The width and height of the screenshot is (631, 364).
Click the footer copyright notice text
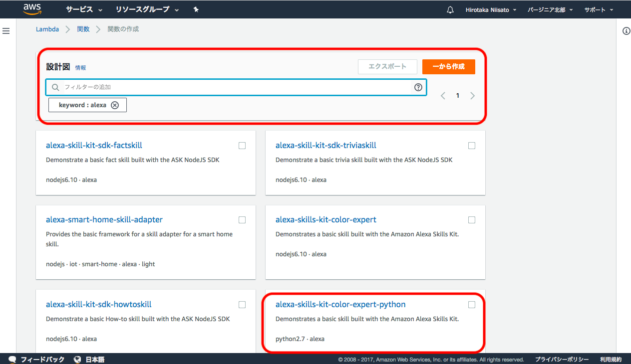point(431,360)
